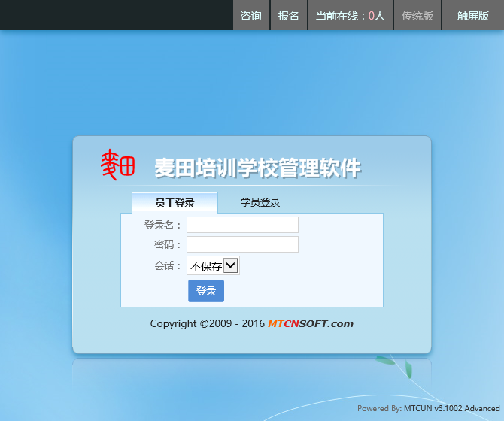Click the red 麦田 logo icon
Image resolution: width=504 pixels, height=421 pixels.
coord(117,165)
